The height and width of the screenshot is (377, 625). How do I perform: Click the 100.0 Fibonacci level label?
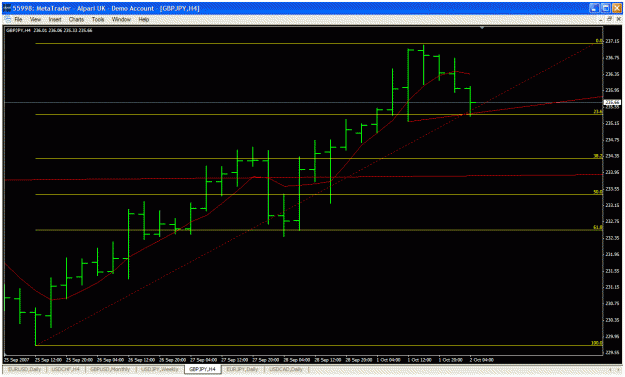coord(597,343)
